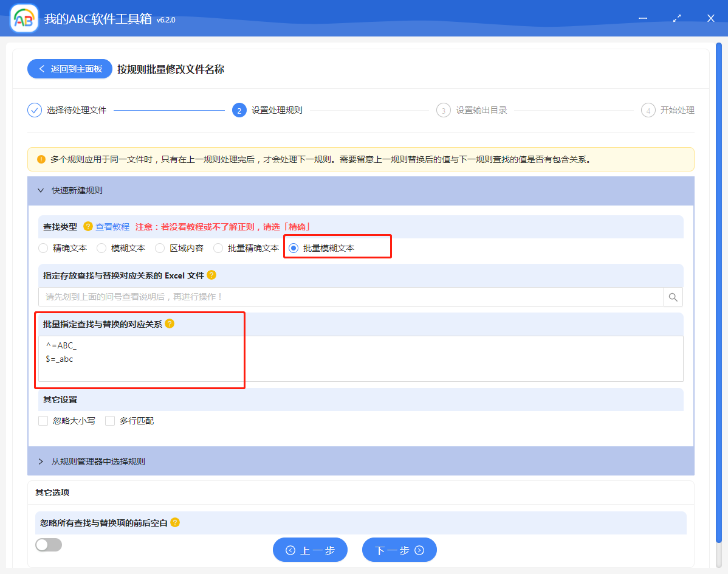Click the AB software logo in the titlebar

[x=23, y=18]
